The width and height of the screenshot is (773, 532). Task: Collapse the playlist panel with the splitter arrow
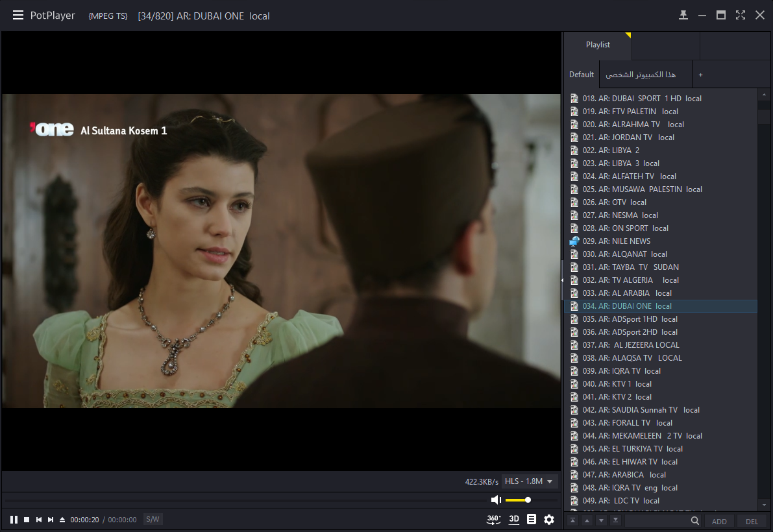click(x=562, y=280)
